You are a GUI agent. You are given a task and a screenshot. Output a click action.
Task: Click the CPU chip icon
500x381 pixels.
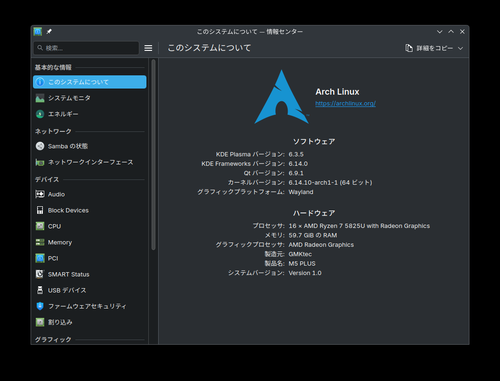[40, 226]
